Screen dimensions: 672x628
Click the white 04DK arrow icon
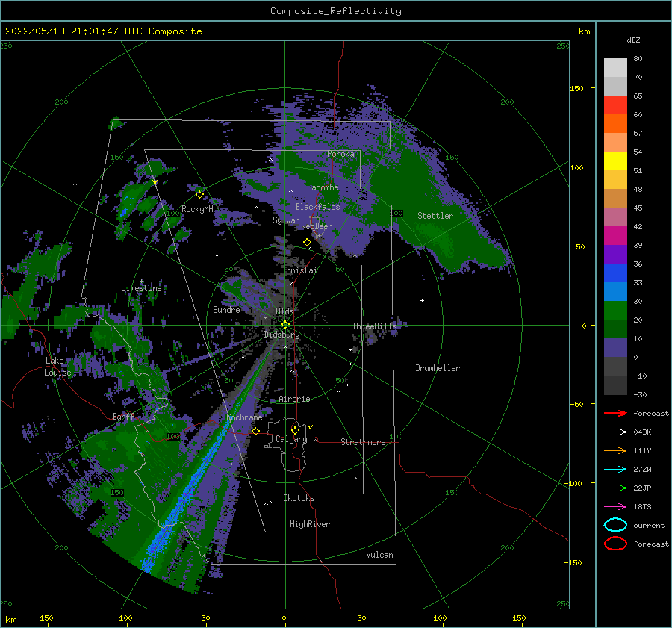point(615,432)
